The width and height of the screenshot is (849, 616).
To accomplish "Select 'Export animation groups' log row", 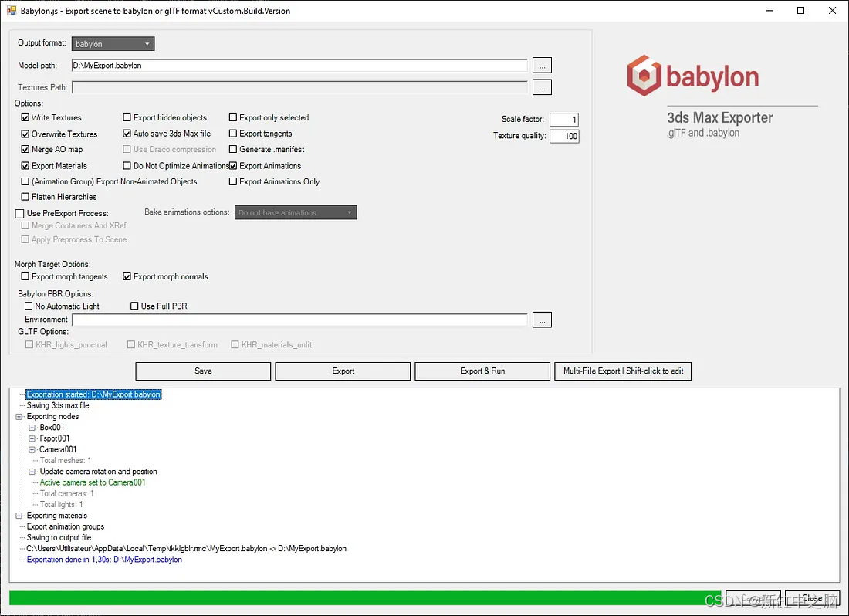I will tap(66, 526).
